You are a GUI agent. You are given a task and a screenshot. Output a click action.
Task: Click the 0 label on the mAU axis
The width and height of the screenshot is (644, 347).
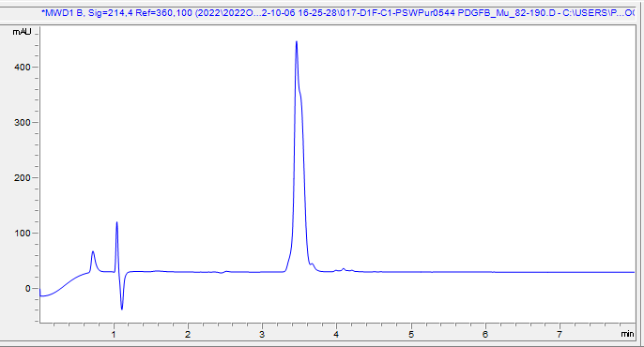click(28, 289)
